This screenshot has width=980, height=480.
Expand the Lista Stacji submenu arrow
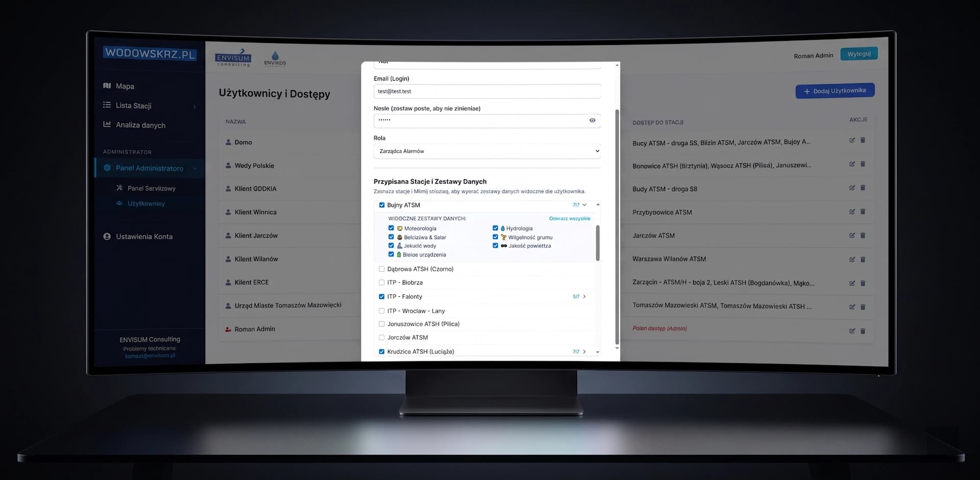(x=194, y=107)
